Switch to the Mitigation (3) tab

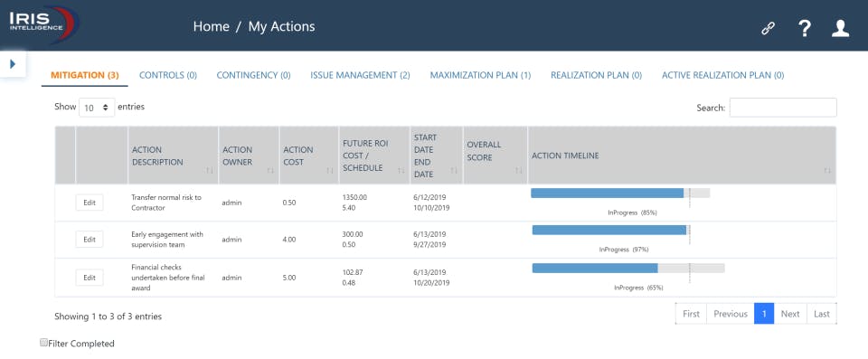[x=85, y=75]
